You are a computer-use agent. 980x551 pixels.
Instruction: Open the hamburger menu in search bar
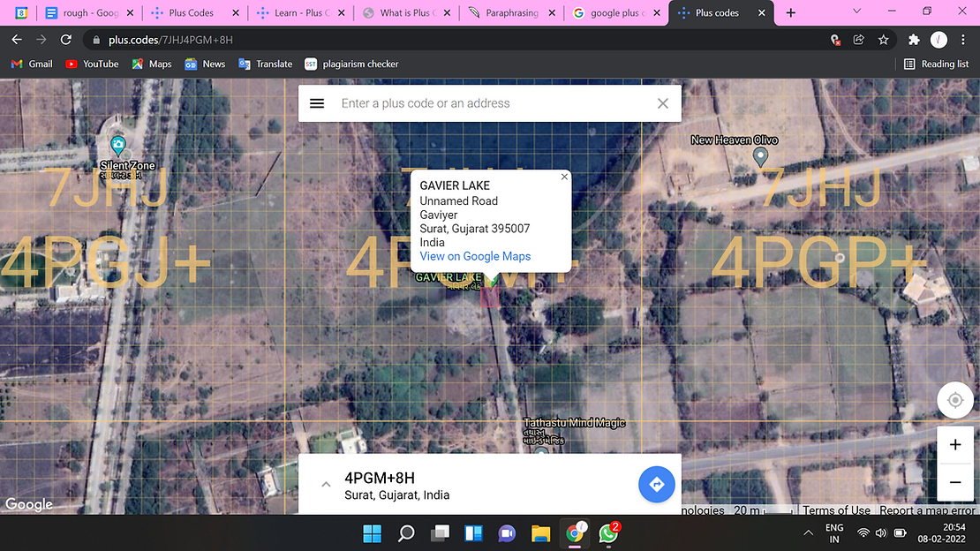coord(317,103)
